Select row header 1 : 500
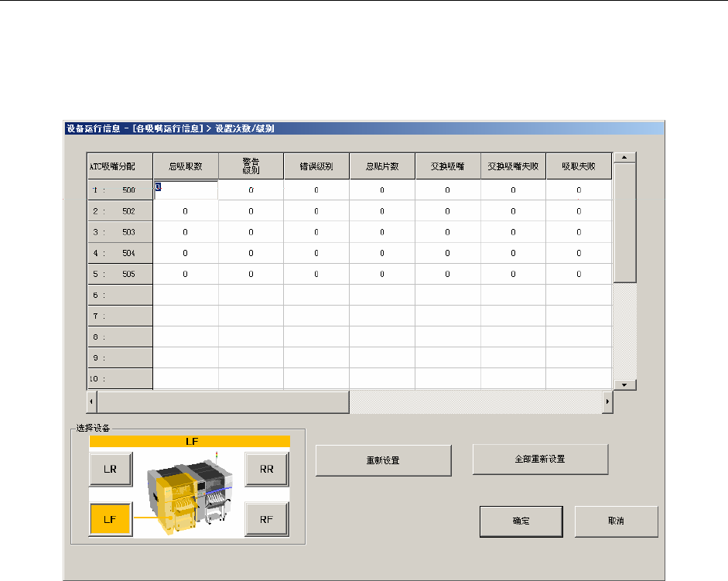Screen dimensions: 728x581 click(120, 190)
